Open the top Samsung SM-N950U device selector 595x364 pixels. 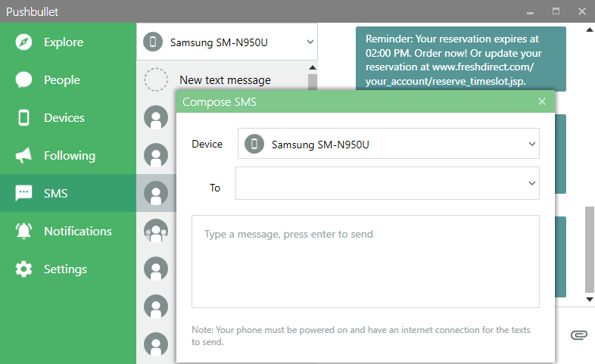click(227, 42)
